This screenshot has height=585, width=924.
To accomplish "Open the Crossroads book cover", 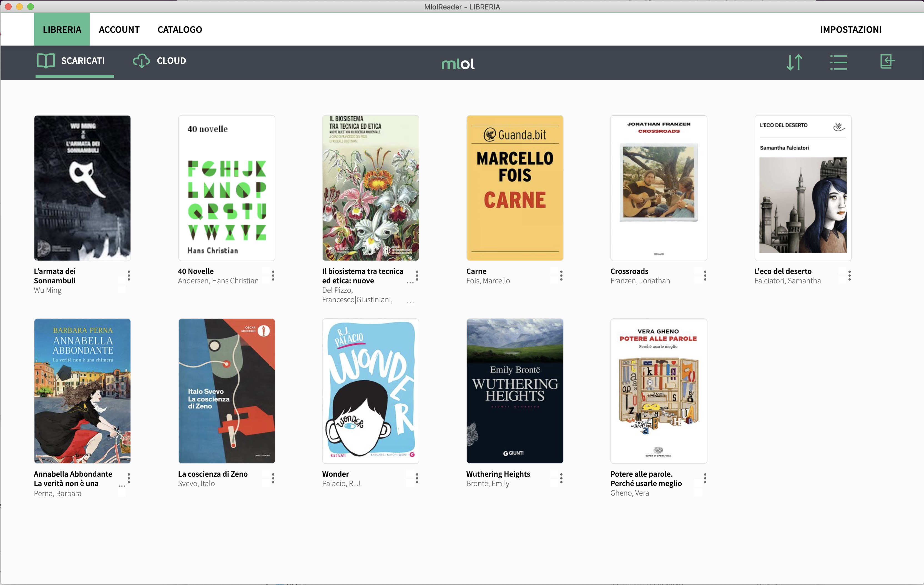I will tap(659, 188).
